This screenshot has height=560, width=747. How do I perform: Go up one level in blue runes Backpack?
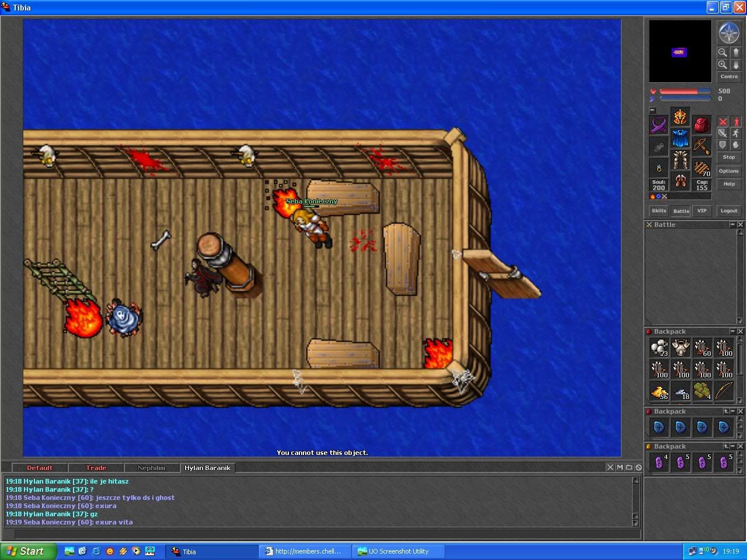coord(726,411)
